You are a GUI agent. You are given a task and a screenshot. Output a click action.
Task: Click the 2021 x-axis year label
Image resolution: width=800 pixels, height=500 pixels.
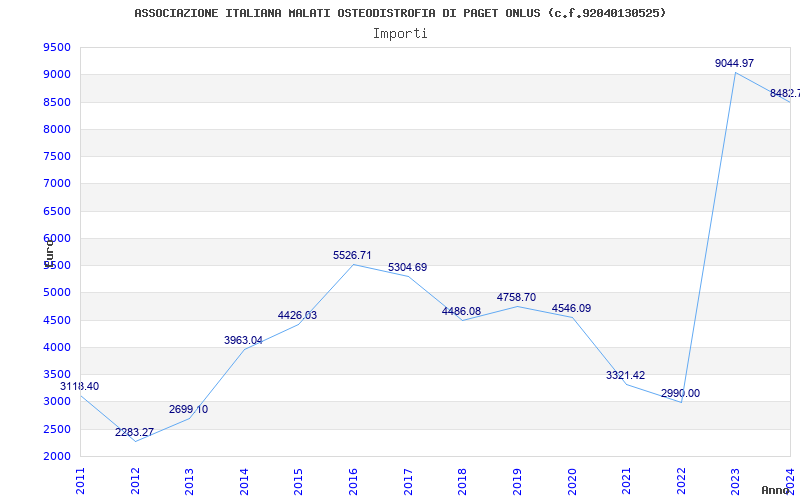627,481
